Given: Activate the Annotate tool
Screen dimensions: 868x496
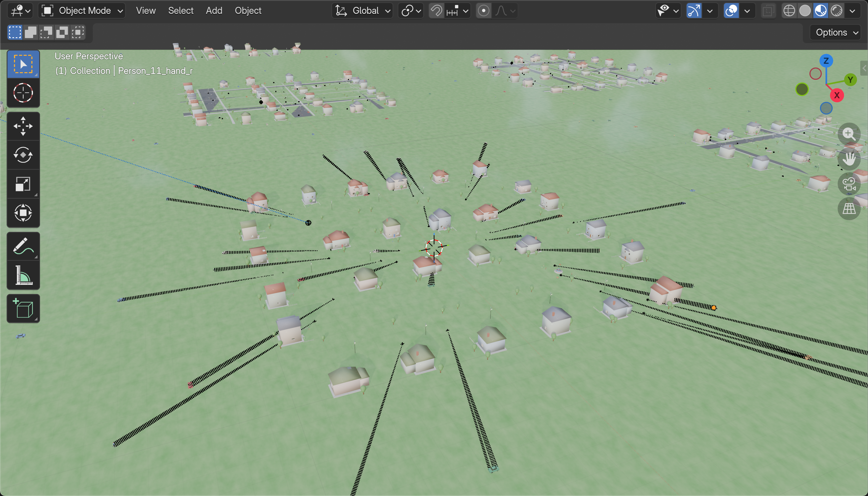Looking at the screenshot, I should pyautogui.click(x=23, y=246).
